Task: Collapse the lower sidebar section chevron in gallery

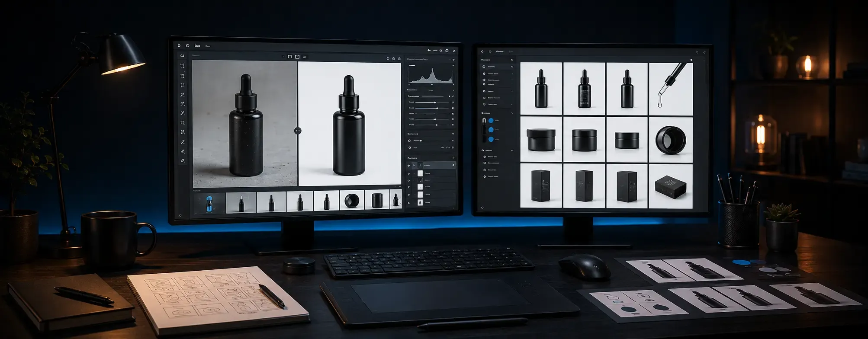Action: tap(512, 150)
